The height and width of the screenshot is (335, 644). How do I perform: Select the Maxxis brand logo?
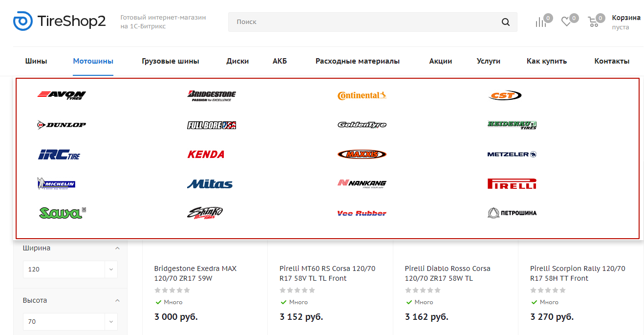(362, 155)
